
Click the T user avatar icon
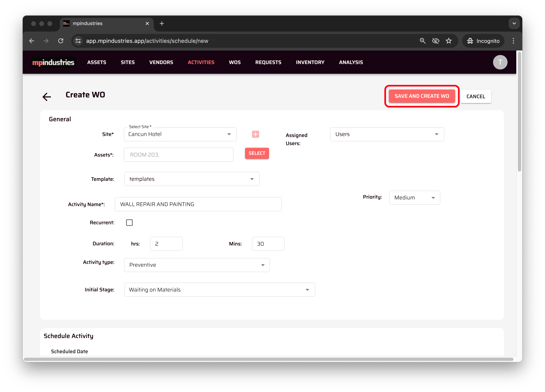click(x=500, y=62)
